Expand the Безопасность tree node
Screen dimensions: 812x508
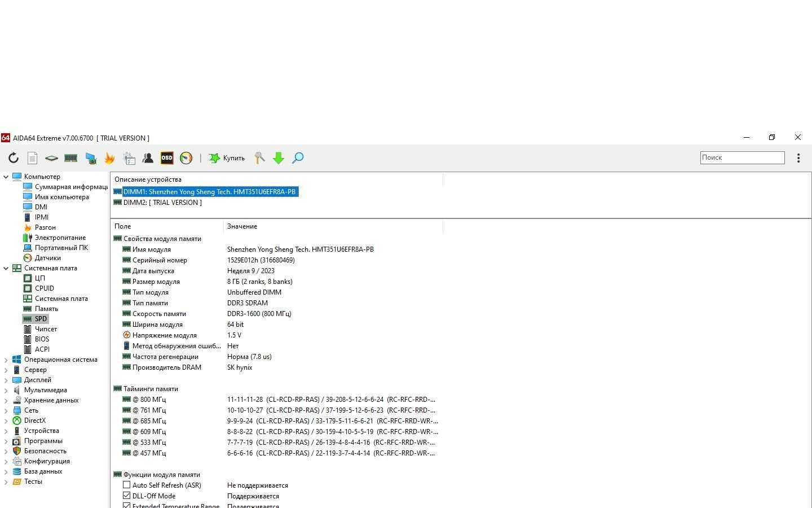coord(6,451)
